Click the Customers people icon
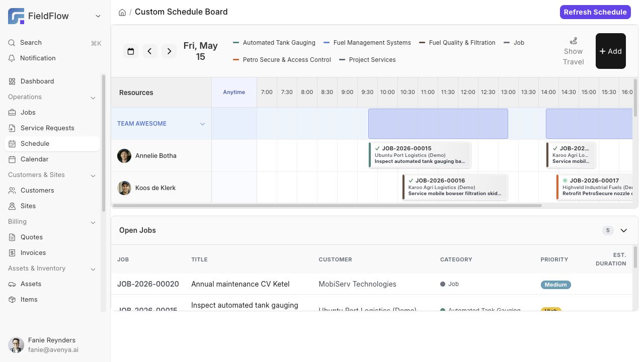Viewport: 644px width, 362px height. 13,191
